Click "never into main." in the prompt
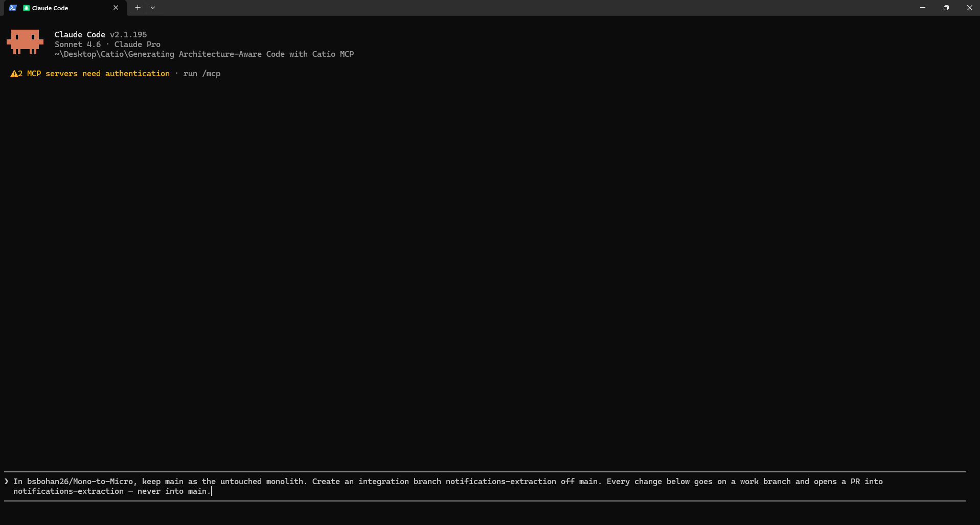 [174, 491]
